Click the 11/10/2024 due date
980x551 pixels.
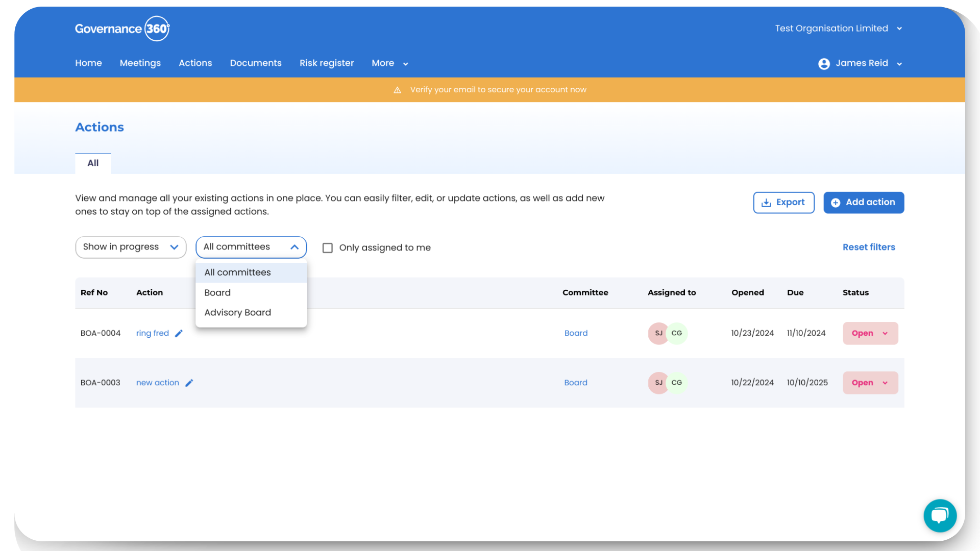[x=806, y=333]
